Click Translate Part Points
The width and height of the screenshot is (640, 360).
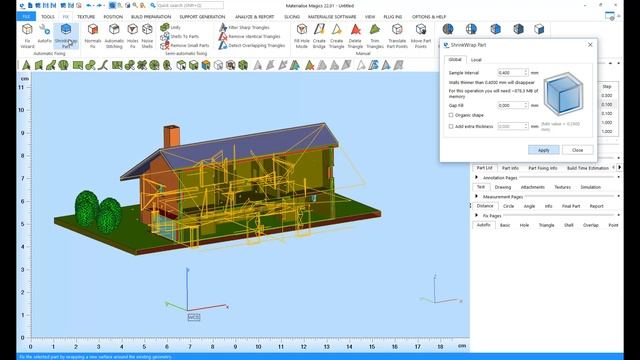click(397, 36)
